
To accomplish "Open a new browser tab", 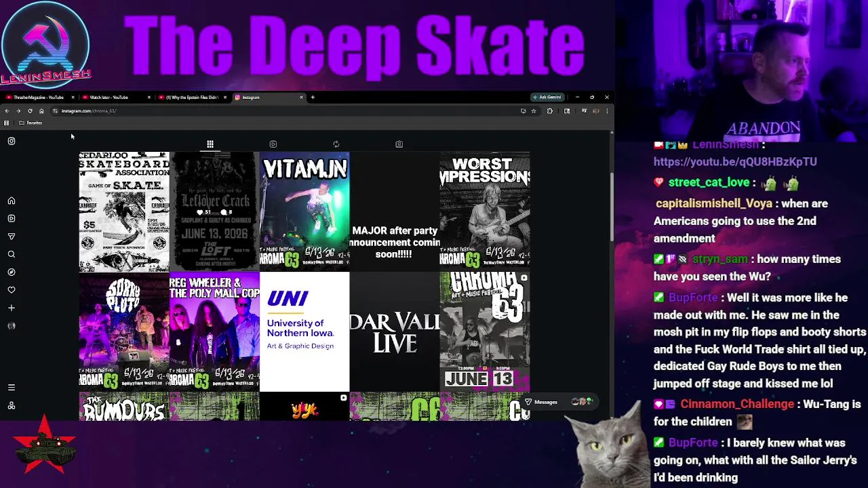I will tap(313, 97).
